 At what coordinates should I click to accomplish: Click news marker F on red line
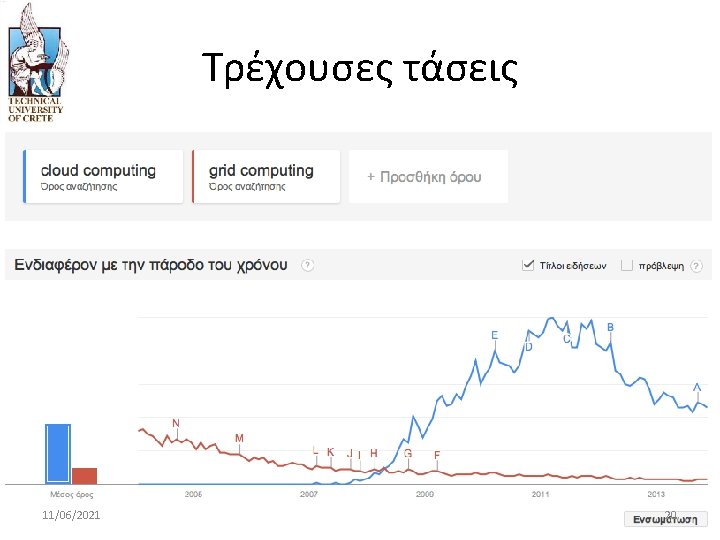coord(437,455)
